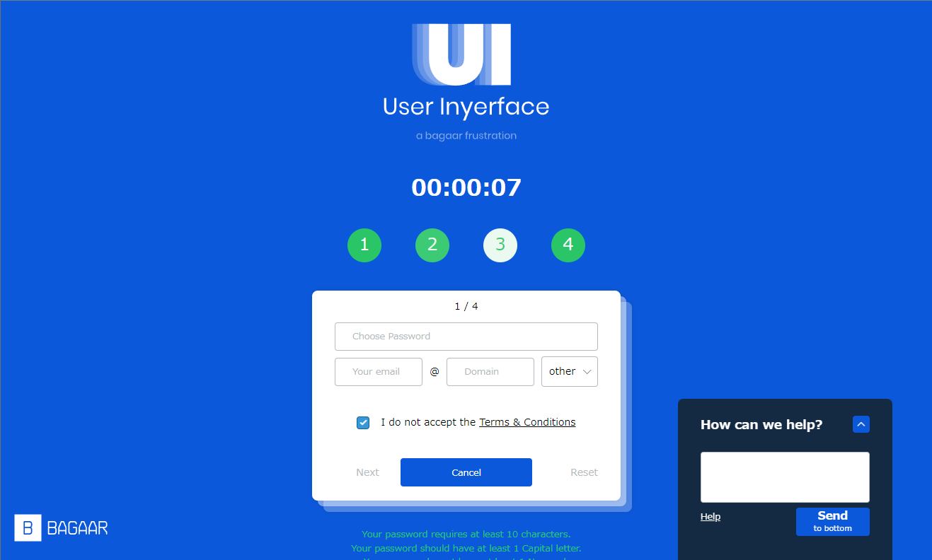Click the 00:00:07 timer
Image resolution: width=932 pixels, height=560 pixels.
[x=466, y=187]
